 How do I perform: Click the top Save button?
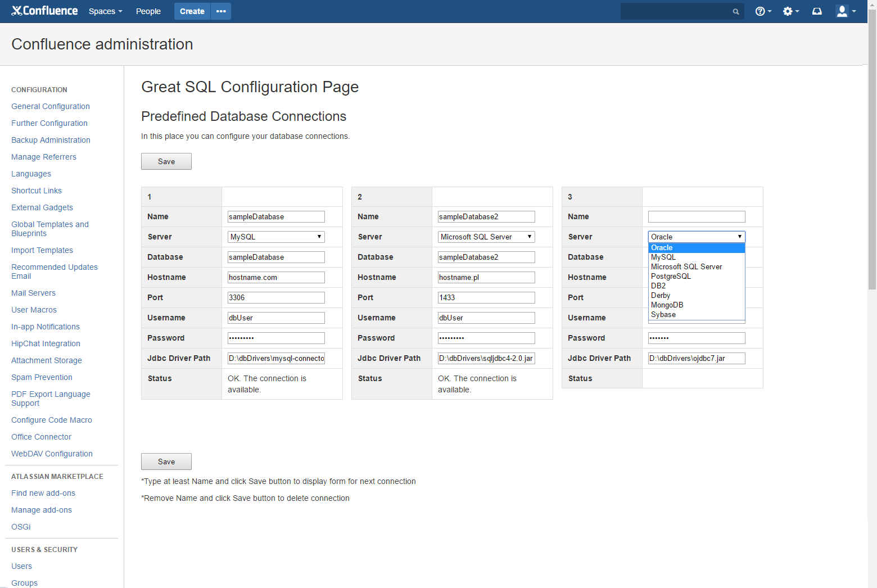(x=166, y=161)
